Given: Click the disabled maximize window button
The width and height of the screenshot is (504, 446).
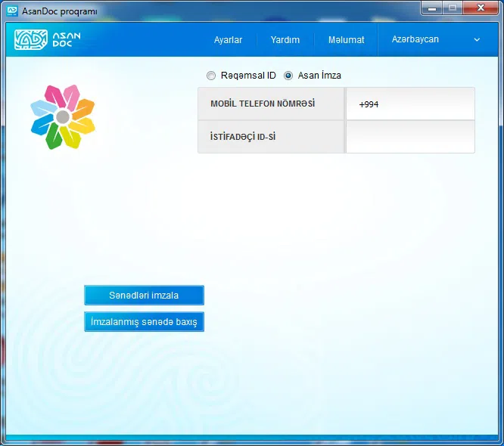Looking at the screenshot, I should point(453,8).
